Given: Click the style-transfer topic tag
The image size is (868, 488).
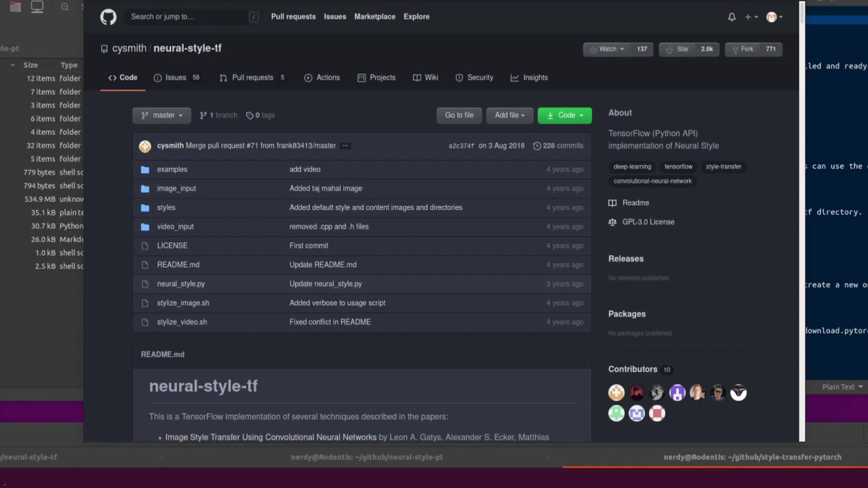Looking at the screenshot, I should tap(723, 167).
